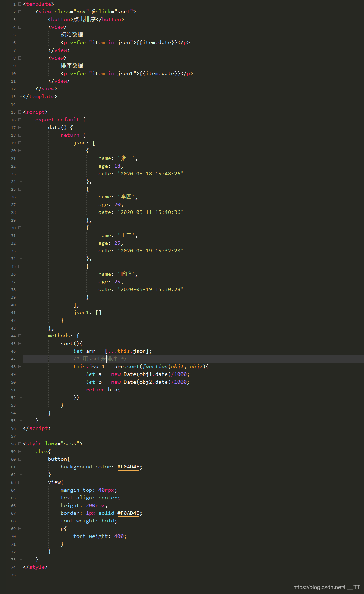Click the 'return b-a;' statement
364x594 pixels.
click(103, 390)
